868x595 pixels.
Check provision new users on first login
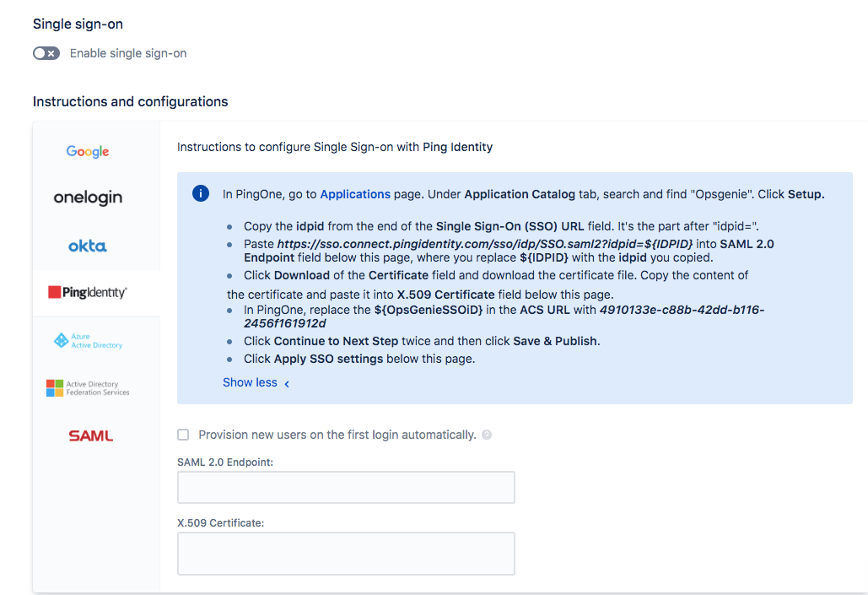pyautogui.click(x=183, y=434)
